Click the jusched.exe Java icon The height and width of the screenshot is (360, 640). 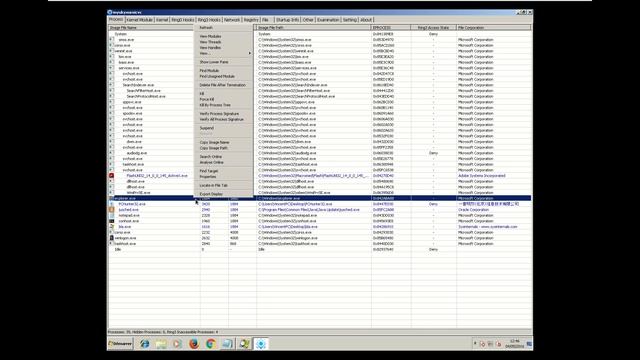point(111,209)
